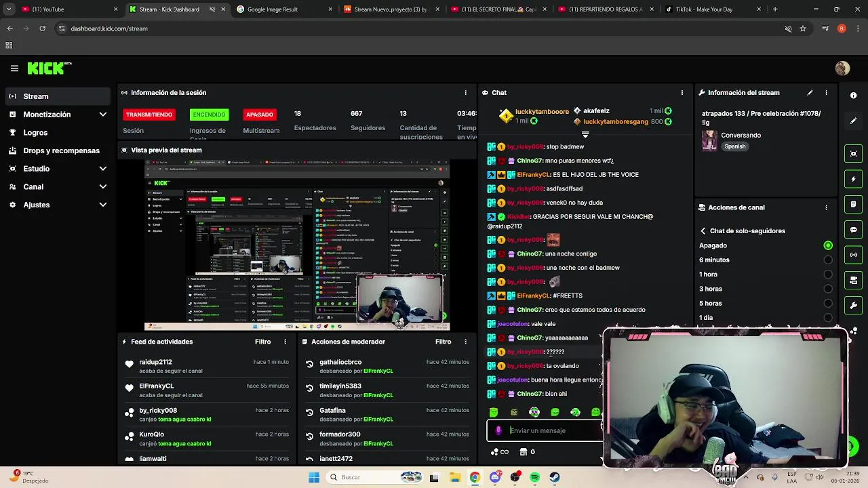Open the Stream sidebar item

click(58, 96)
